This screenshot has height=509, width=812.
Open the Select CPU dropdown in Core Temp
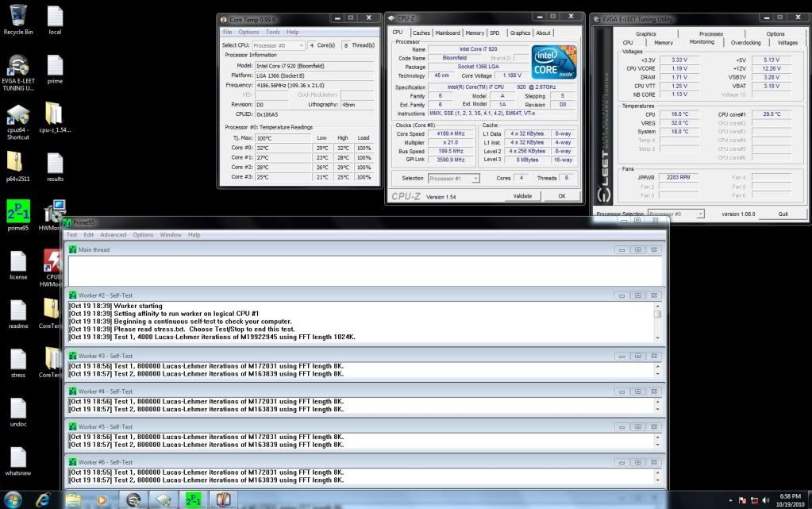pos(279,45)
